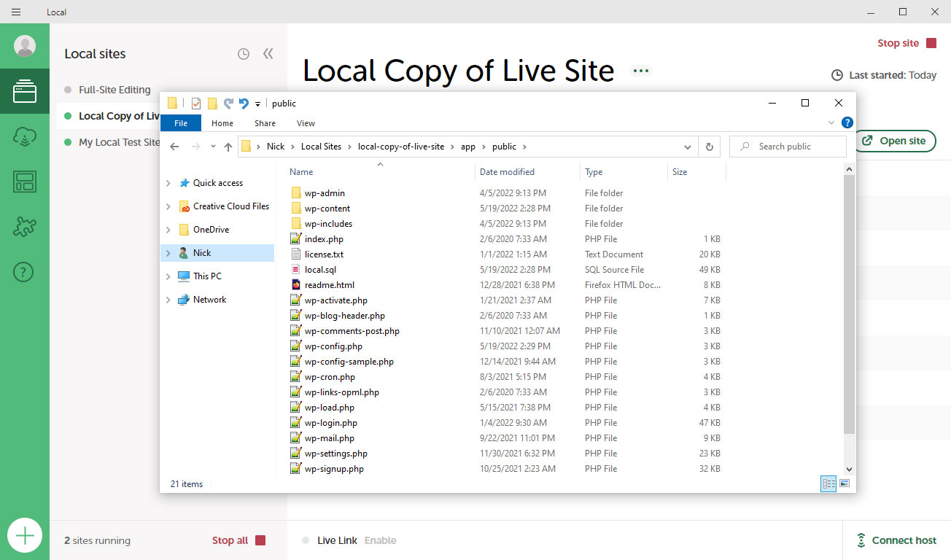The width and height of the screenshot is (951, 560).
Task: Click the Open site button
Action: pyautogui.click(x=895, y=141)
